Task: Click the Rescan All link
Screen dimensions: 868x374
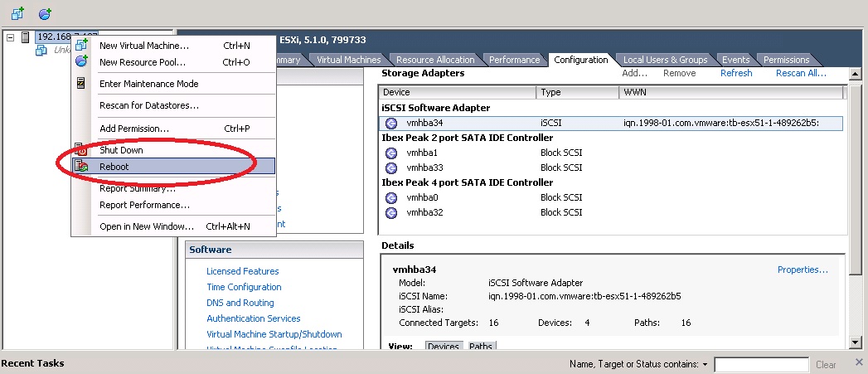Action: pyautogui.click(x=801, y=73)
